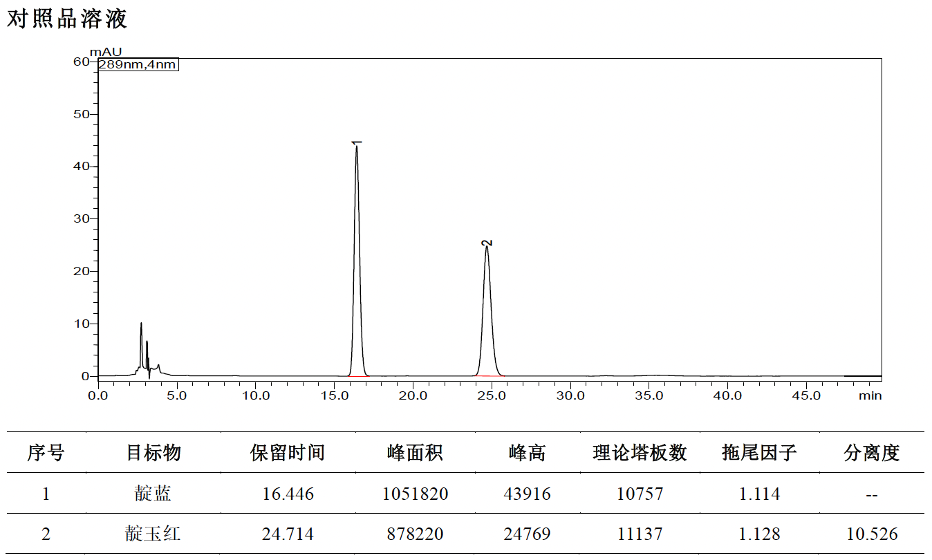The height and width of the screenshot is (560, 932).
Task: Select the 保留时间 column header
Action: [288, 453]
